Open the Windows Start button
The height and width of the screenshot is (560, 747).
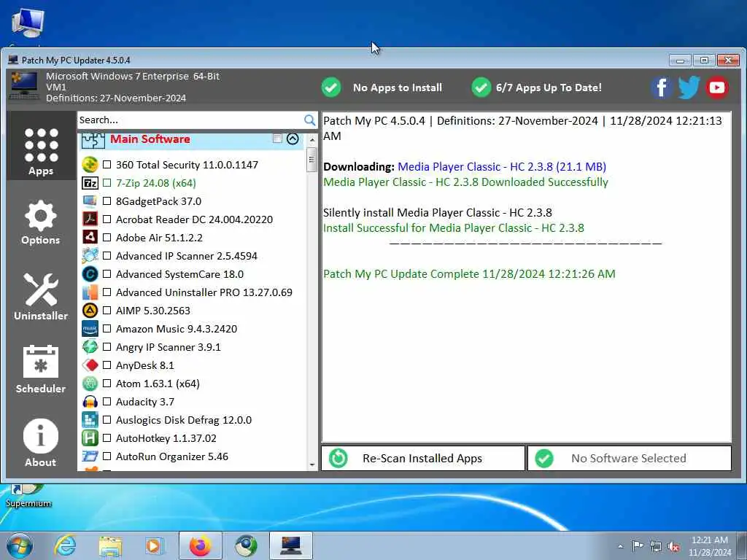click(x=19, y=545)
